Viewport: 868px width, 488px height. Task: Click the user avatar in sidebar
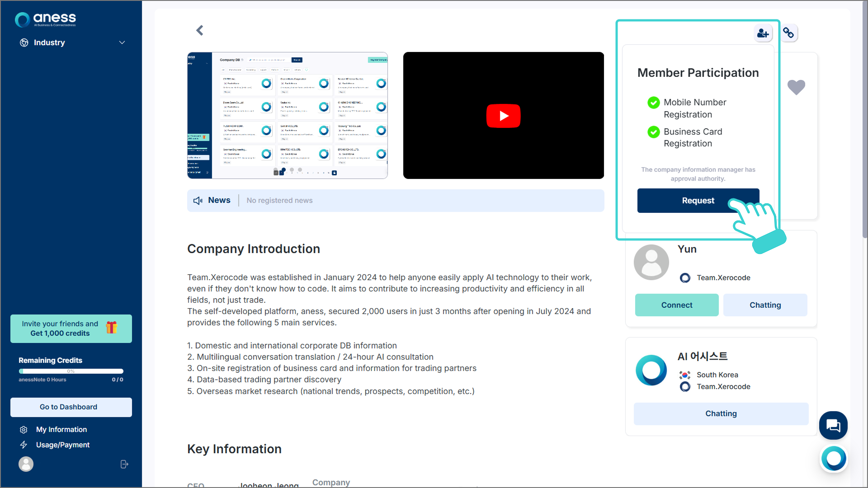point(26,464)
